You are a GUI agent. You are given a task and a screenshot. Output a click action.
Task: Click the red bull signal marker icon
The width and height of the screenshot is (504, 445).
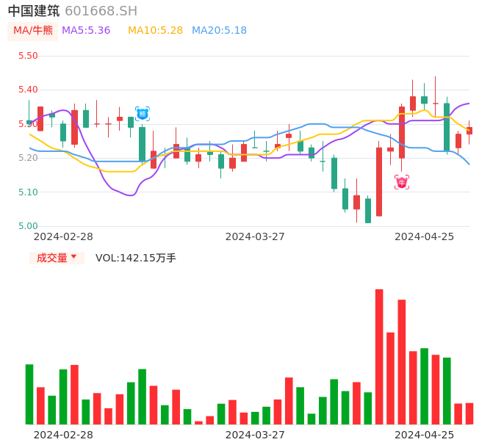coord(402,182)
